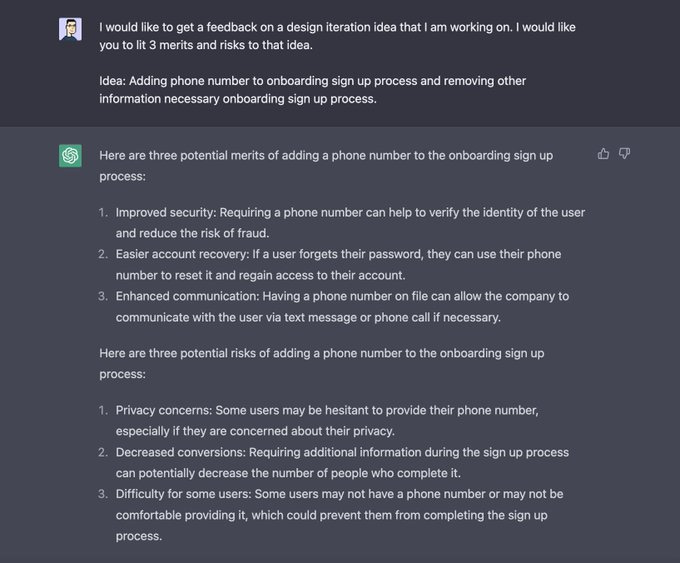This screenshot has width=680, height=563.
Task: Select the 'Privacy concerns' list item
Action: pyautogui.click(x=327, y=420)
